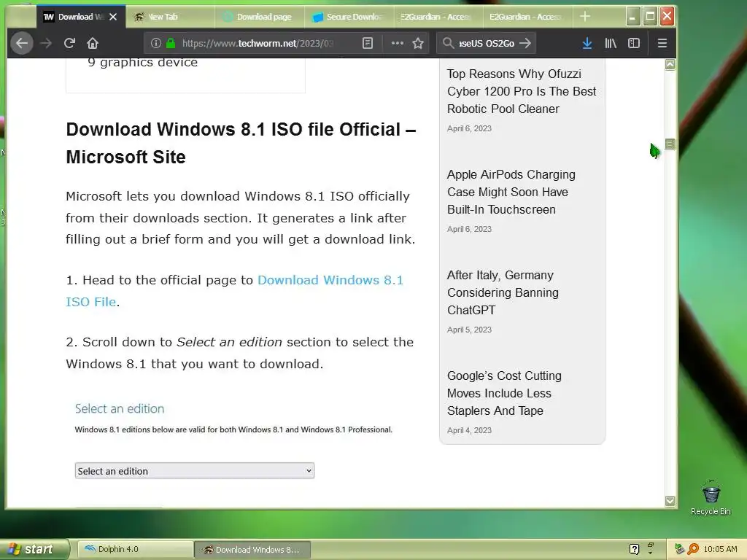
Task: Open Ofuzzi Cyber 1200 Pro article
Action: pyautogui.click(x=521, y=91)
